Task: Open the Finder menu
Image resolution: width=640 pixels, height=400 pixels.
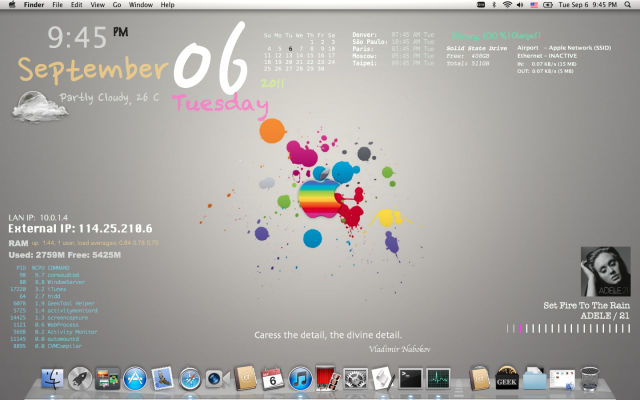Action: [x=34, y=5]
